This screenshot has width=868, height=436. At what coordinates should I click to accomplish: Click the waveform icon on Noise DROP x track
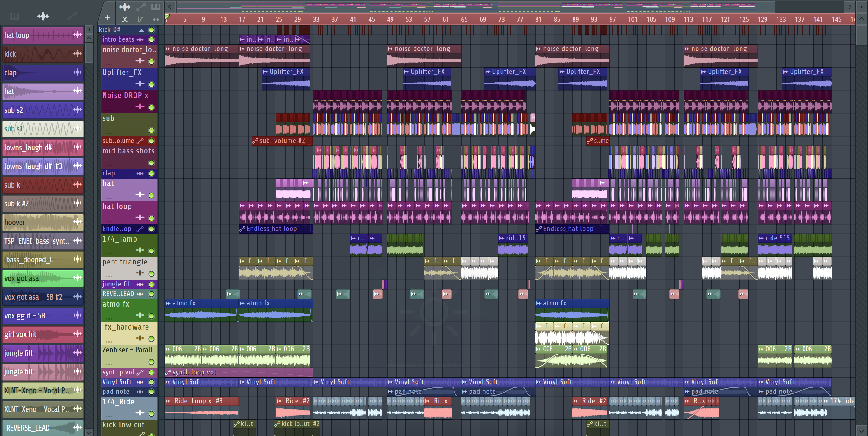pos(140,106)
